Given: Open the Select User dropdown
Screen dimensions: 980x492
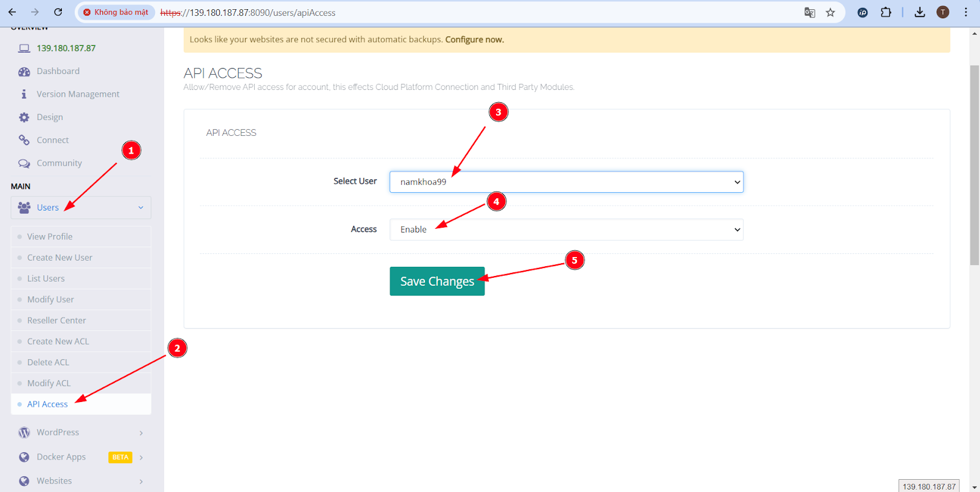Looking at the screenshot, I should point(567,182).
